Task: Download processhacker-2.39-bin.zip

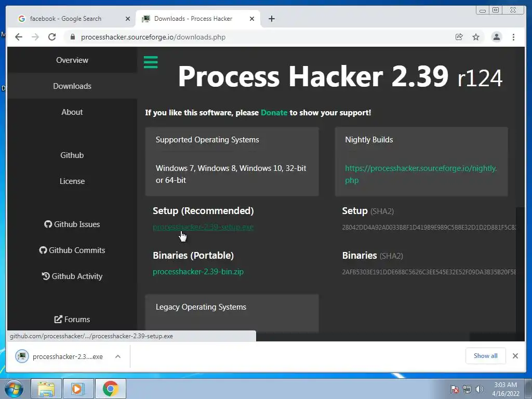Action: click(x=198, y=272)
